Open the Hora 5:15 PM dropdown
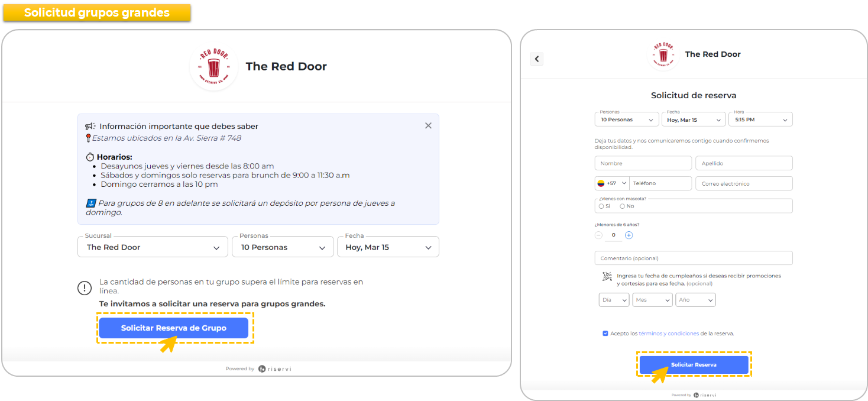 pyautogui.click(x=760, y=119)
